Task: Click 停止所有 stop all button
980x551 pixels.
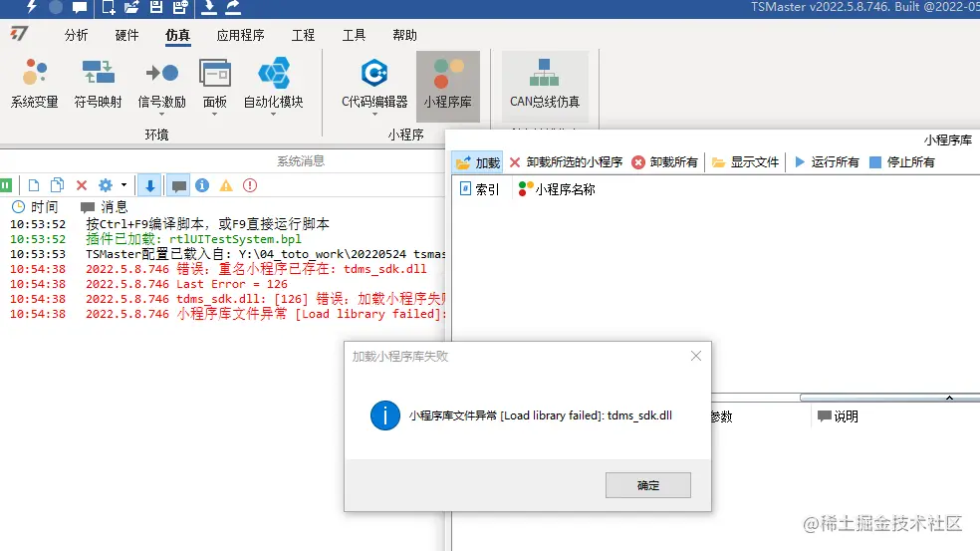Action: (x=902, y=162)
